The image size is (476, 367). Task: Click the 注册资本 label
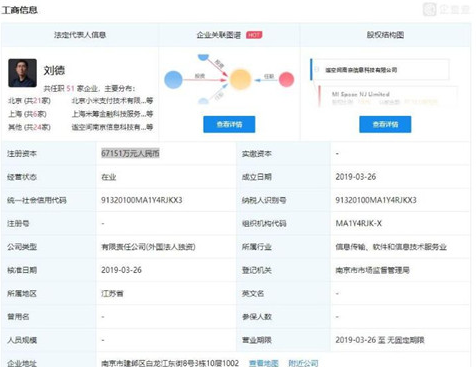tap(22, 154)
